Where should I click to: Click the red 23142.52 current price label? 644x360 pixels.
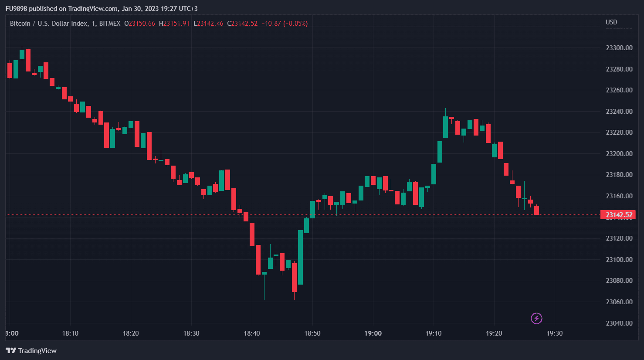(618, 215)
